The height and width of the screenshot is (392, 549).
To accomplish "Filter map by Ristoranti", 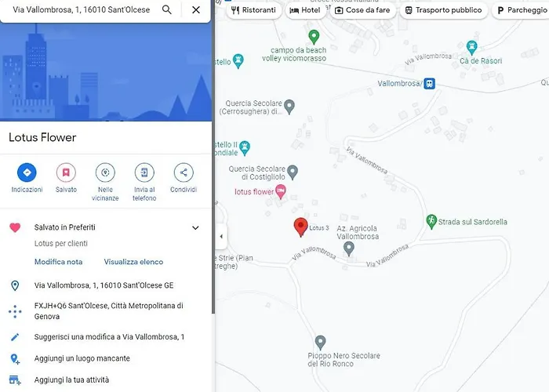I will pos(253,10).
